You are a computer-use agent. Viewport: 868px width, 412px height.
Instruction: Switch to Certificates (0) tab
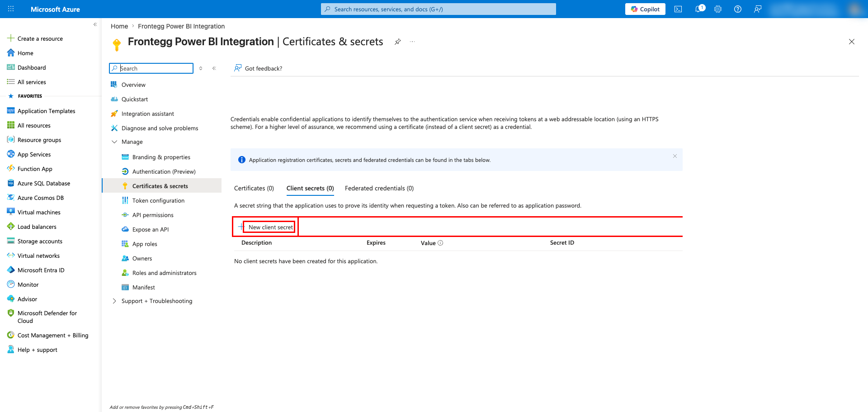tap(254, 188)
